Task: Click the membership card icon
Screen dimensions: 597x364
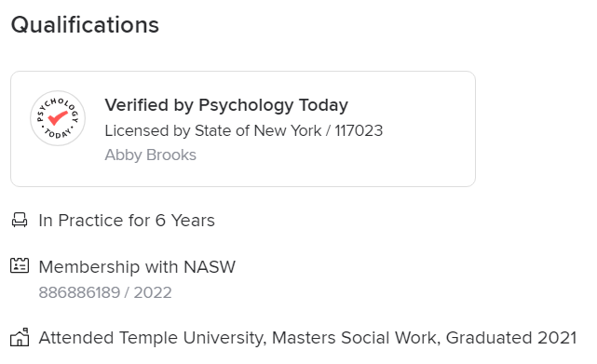Action: pos(20,265)
